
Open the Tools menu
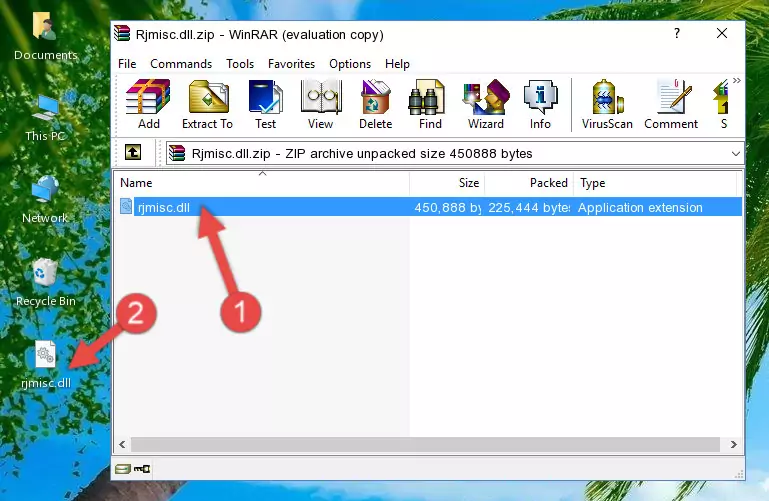[x=240, y=64]
